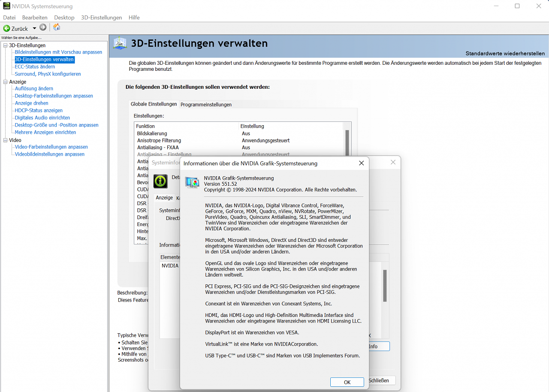Select 3D-Einstellungen verwalten in the tree
The width and height of the screenshot is (549, 392).
(x=45, y=60)
